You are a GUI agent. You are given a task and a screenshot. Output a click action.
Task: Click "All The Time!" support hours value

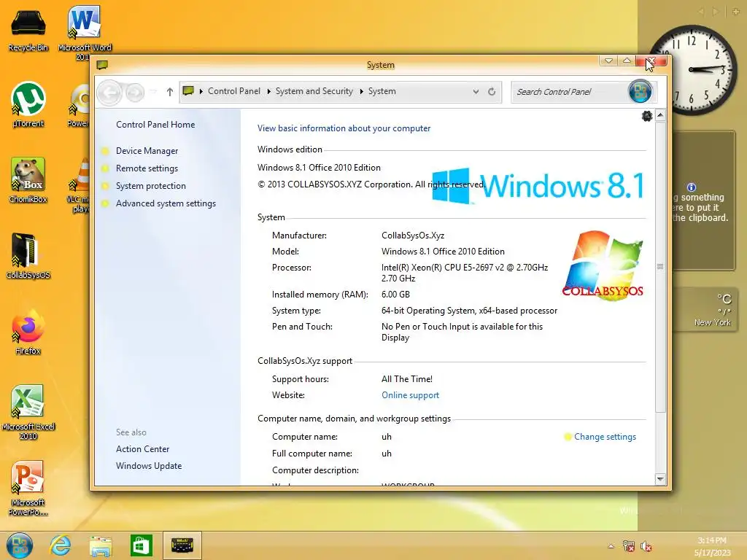coord(407,379)
